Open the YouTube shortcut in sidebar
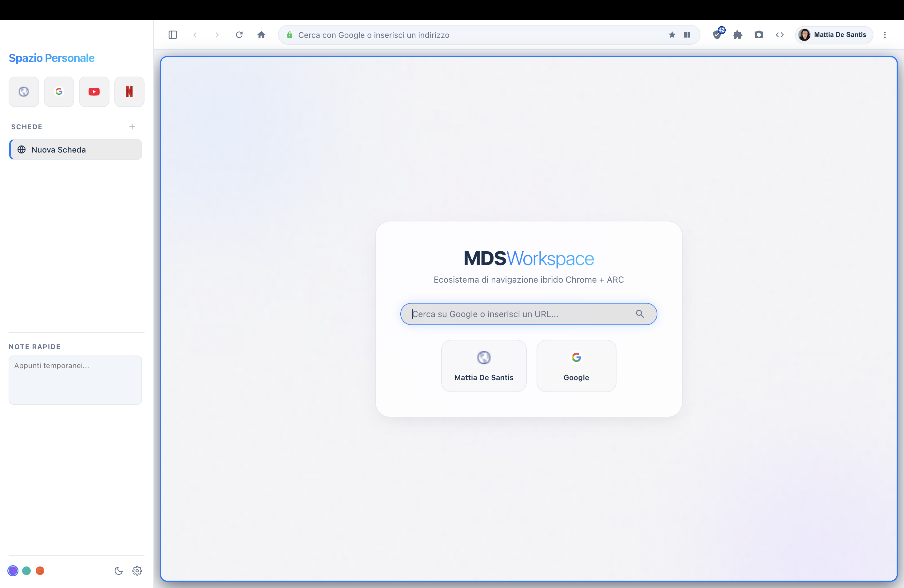 point(94,92)
